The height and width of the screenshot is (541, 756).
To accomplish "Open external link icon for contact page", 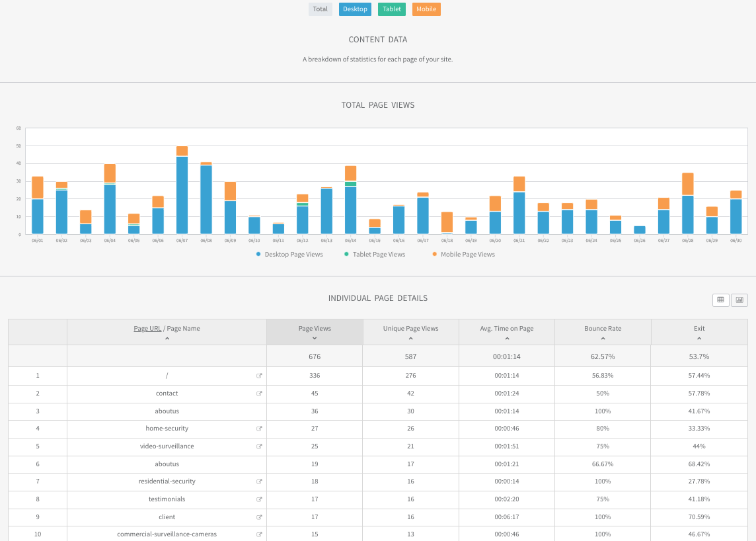I will click(x=259, y=394).
